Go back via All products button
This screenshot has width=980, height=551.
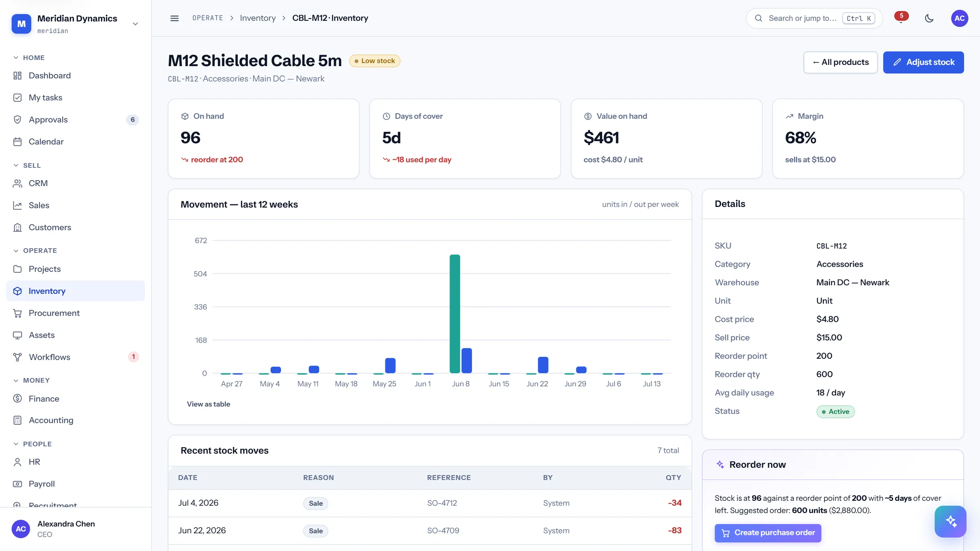coord(840,62)
